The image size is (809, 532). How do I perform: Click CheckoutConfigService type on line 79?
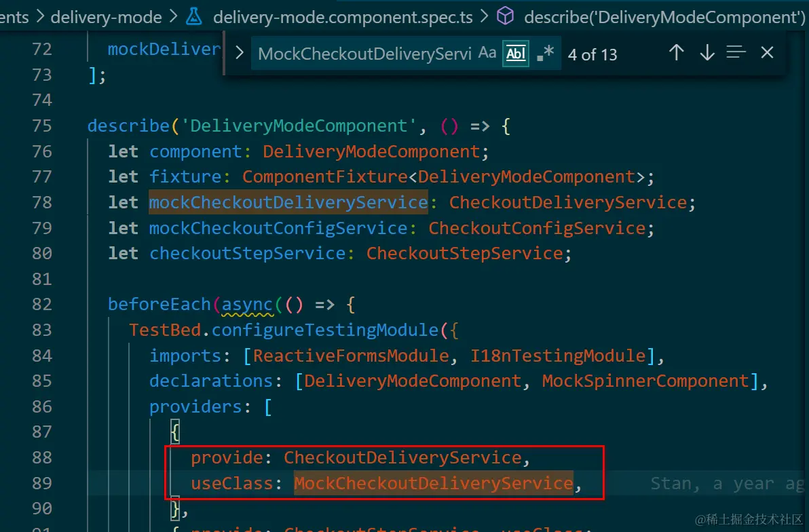point(537,228)
